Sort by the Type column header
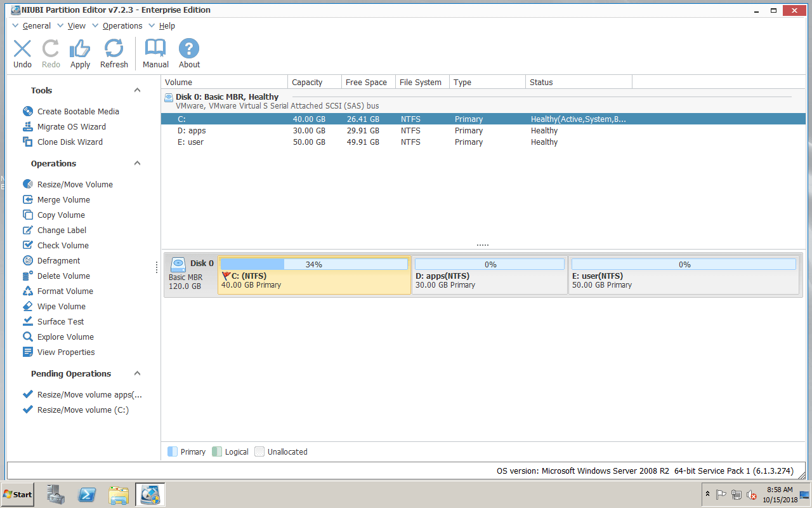Image resolution: width=812 pixels, height=508 pixels. (488, 82)
